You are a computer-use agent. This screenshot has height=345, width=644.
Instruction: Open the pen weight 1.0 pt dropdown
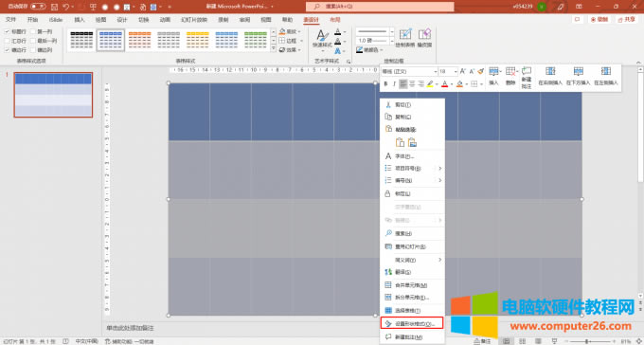392,41
